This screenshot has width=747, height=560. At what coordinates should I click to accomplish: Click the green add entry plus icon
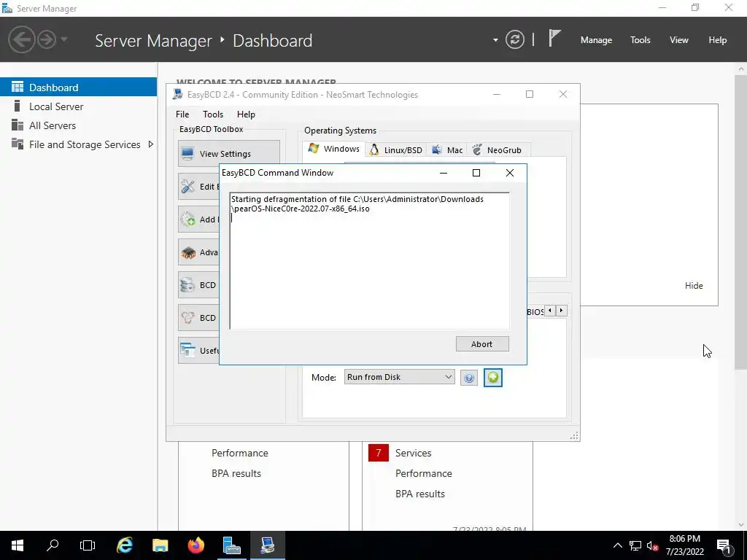tap(493, 378)
